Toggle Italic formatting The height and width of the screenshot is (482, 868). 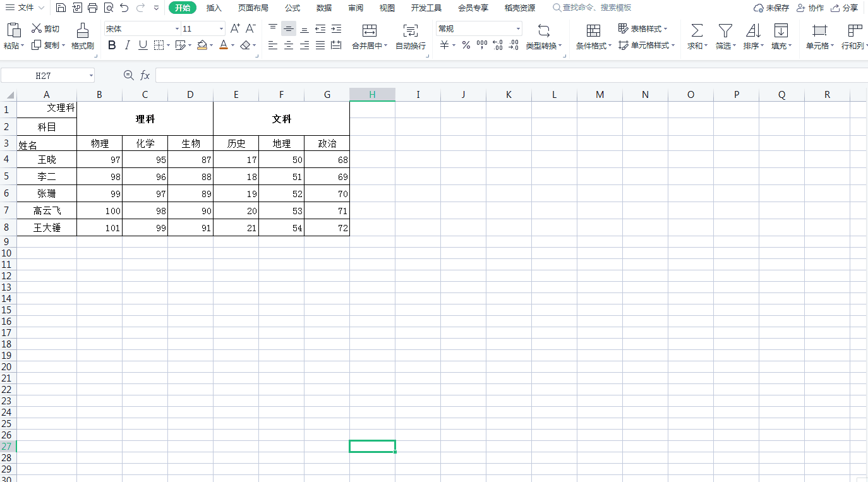click(x=127, y=45)
